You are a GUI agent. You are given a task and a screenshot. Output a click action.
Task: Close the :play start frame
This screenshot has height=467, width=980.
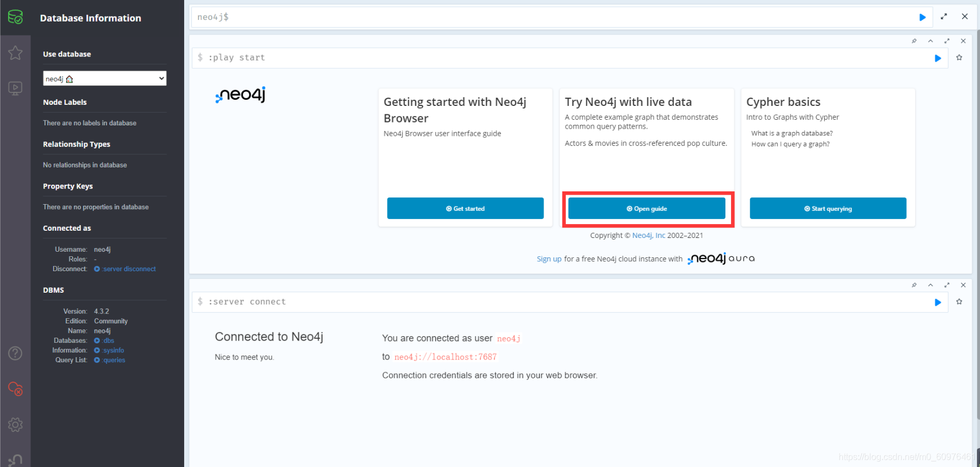pyautogui.click(x=963, y=41)
